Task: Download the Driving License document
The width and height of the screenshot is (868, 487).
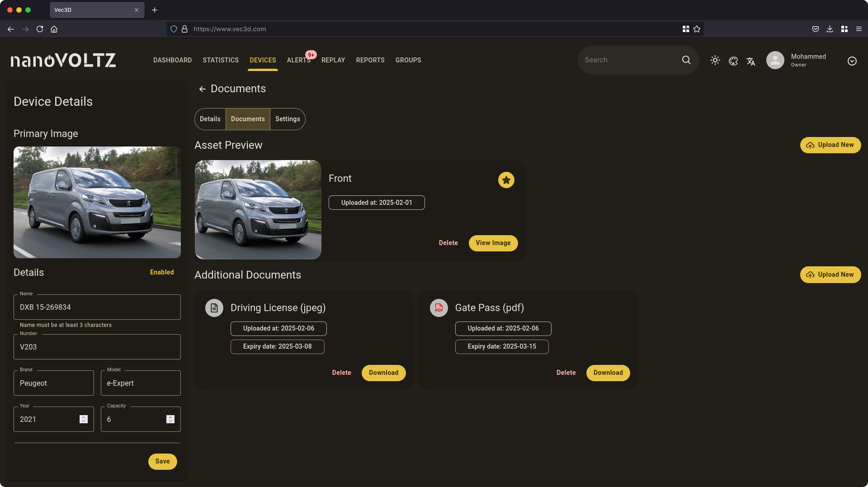Action: tap(383, 373)
